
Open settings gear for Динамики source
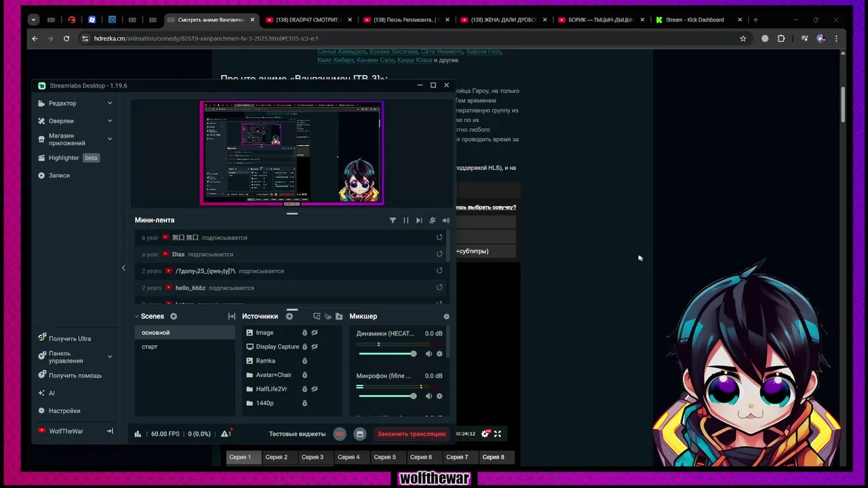439,354
